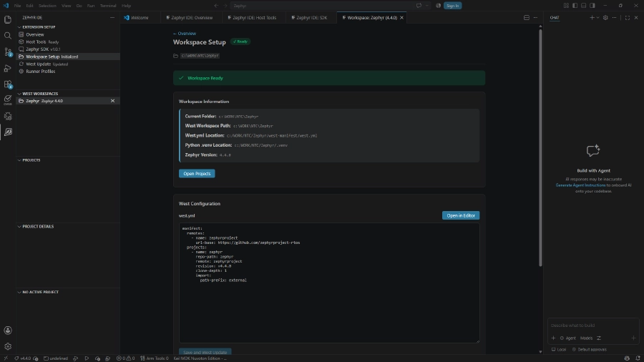Follow the back to Overview link
This screenshot has height=362, width=644.
point(185,34)
